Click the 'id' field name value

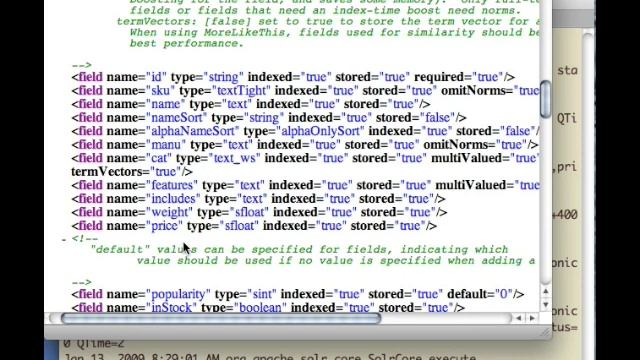pos(157,77)
